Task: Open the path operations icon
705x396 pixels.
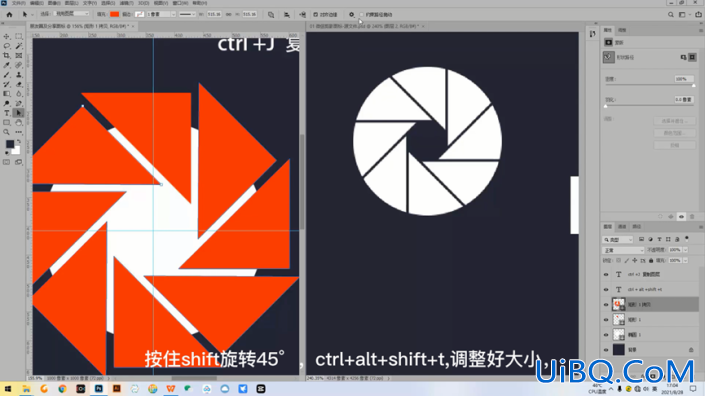Action: pyautogui.click(x=271, y=14)
